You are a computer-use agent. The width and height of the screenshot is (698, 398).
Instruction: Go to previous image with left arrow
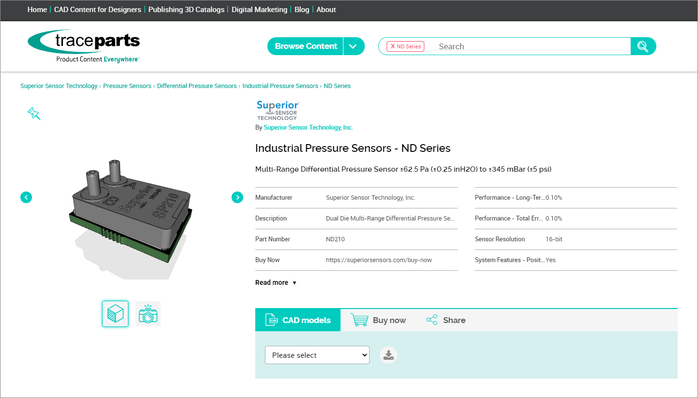point(26,197)
